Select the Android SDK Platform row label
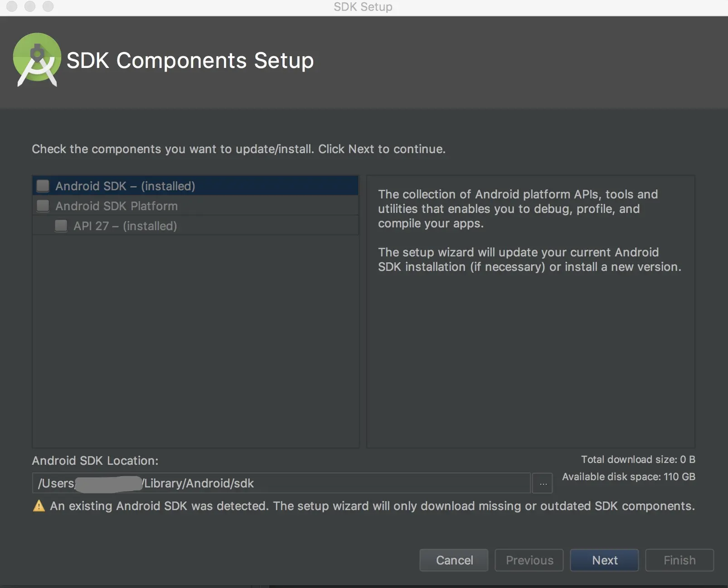The width and height of the screenshot is (728, 588). click(116, 206)
